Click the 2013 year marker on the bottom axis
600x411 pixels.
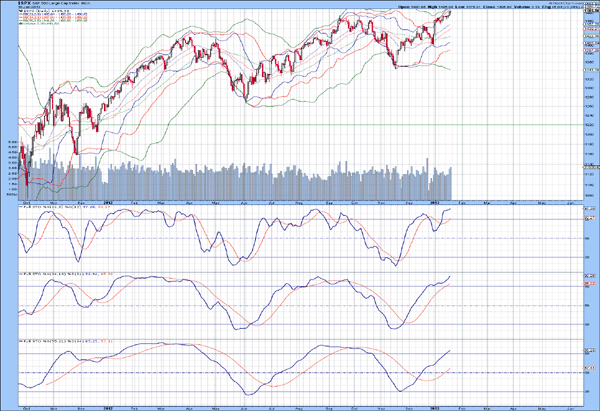click(435, 405)
